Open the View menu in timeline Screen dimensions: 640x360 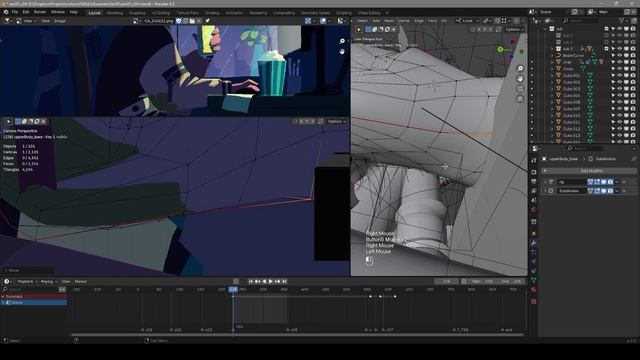tap(66, 282)
